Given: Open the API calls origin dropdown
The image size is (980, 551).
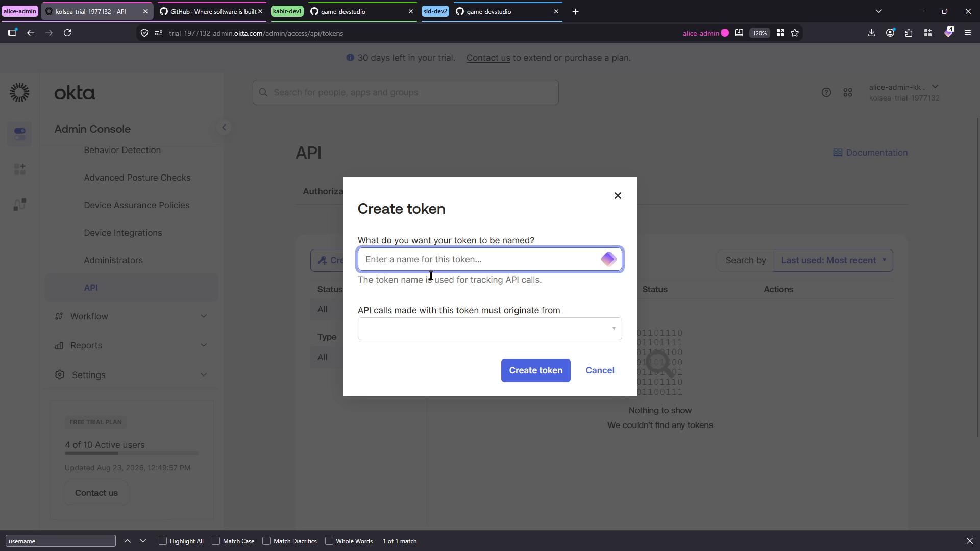Looking at the screenshot, I should (x=490, y=329).
